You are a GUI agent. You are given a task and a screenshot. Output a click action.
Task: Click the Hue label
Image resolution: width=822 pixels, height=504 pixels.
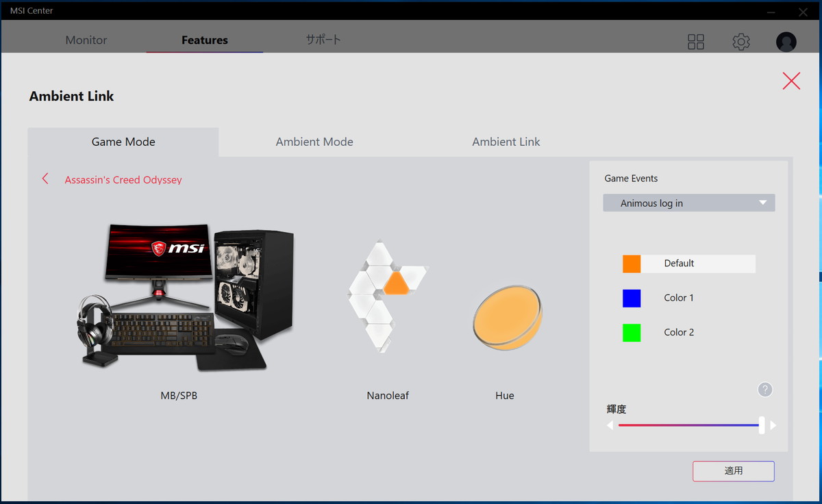[x=505, y=395]
